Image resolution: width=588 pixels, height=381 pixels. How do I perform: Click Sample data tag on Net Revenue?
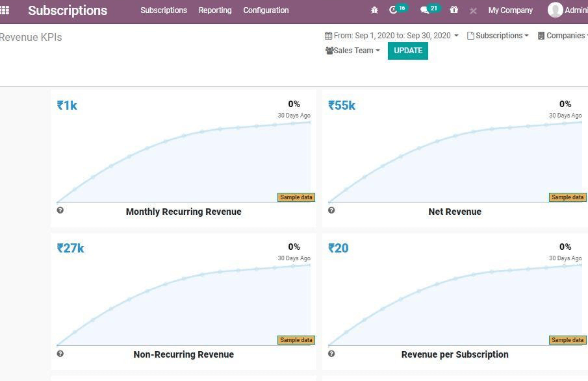[567, 197]
